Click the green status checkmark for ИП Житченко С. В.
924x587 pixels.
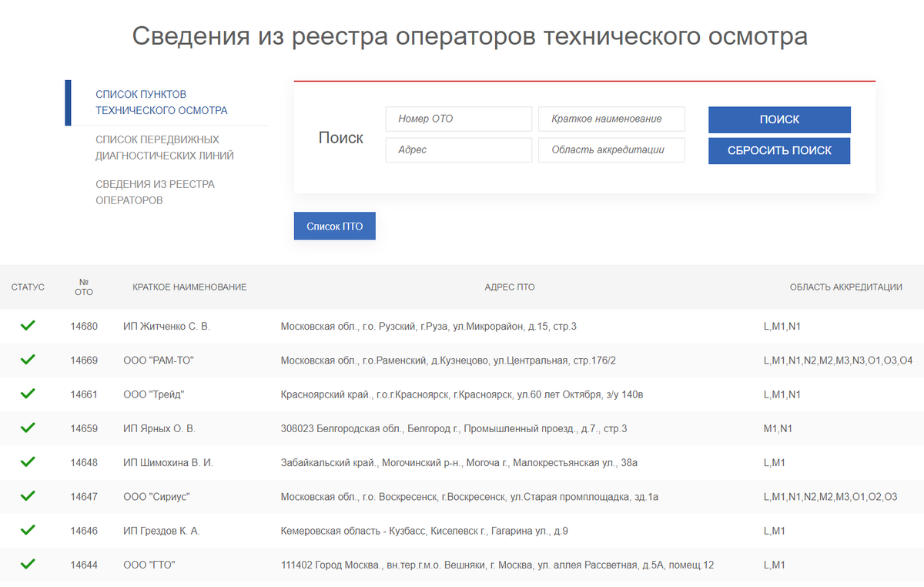(x=28, y=326)
